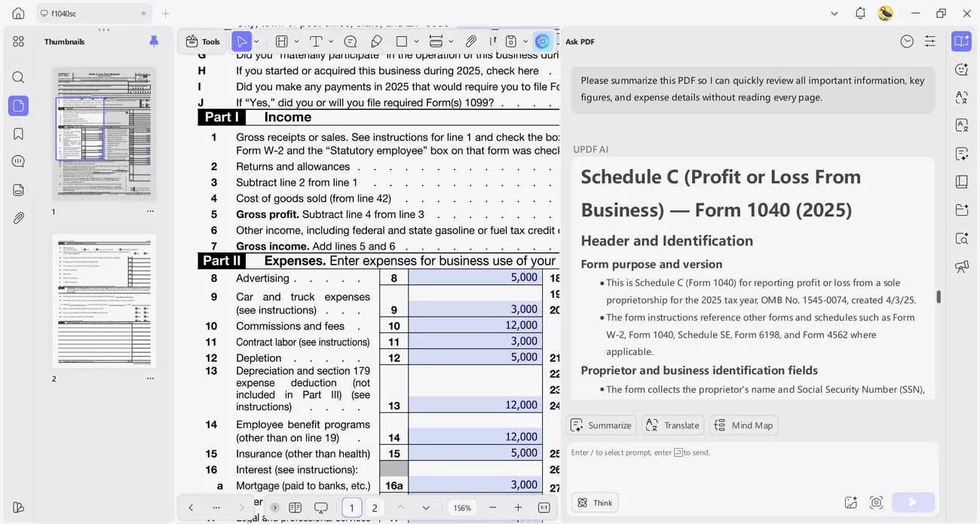Select the rectangle shape tool
Screen dimensions: 980x524
[x=402, y=41]
